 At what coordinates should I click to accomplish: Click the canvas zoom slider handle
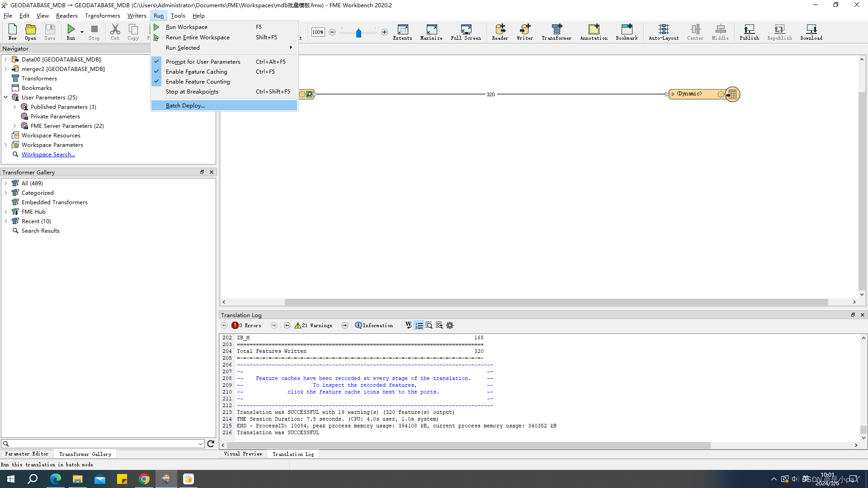coord(359,33)
